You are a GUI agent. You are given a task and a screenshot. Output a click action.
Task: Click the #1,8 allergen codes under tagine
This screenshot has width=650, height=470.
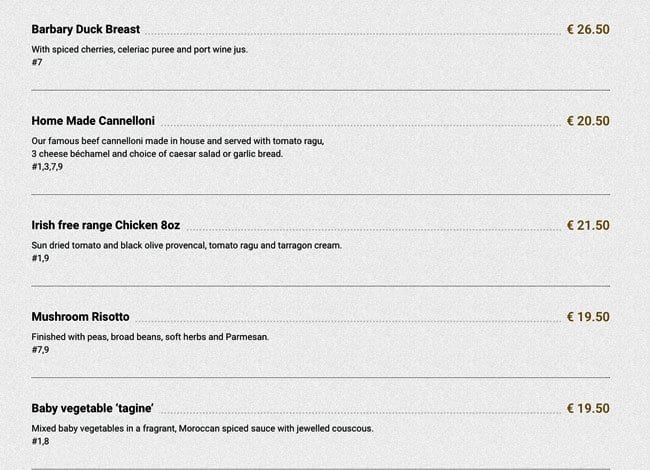coord(40,442)
